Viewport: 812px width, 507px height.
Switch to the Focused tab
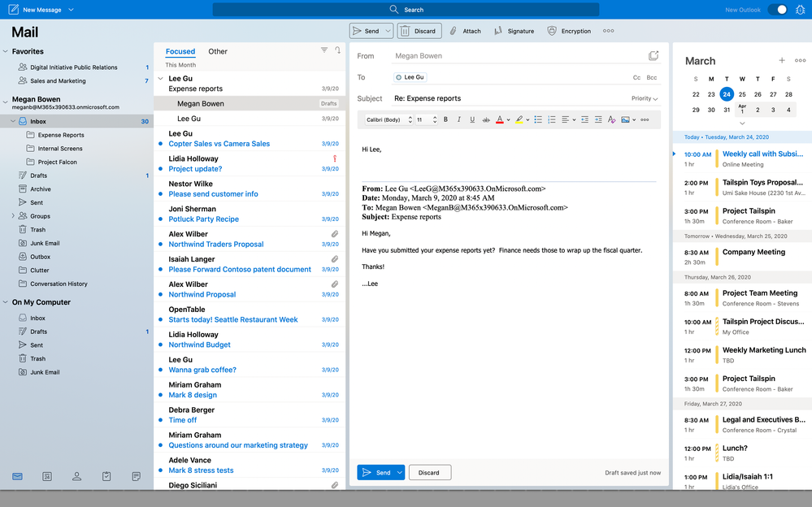pyautogui.click(x=180, y=51)
